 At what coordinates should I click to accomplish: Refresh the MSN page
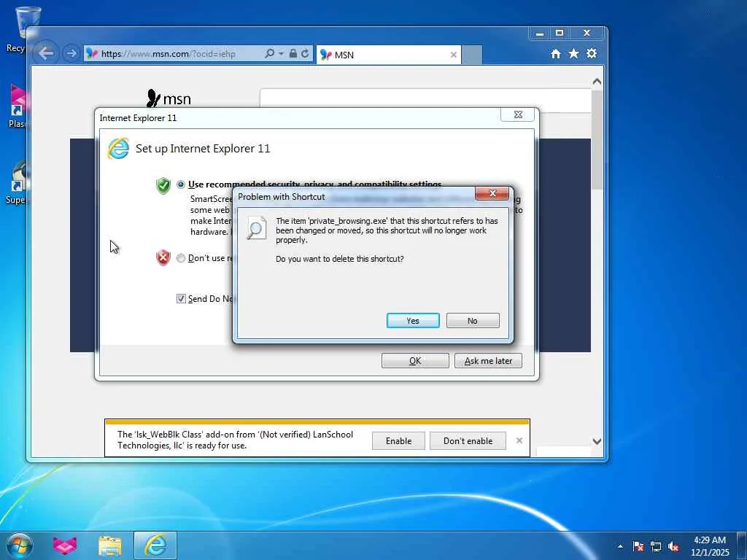tap(305, 53)
